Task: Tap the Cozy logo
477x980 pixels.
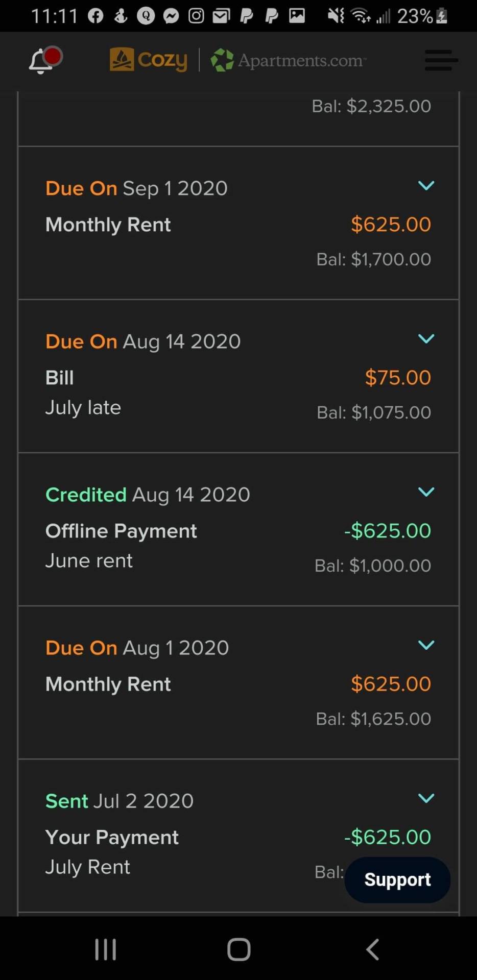Action: pyautogui.click(x=148, y=60)
